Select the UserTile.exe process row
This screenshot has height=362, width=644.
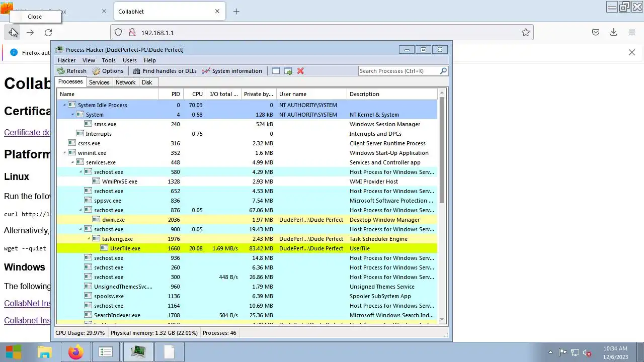(x=247, y=248)
